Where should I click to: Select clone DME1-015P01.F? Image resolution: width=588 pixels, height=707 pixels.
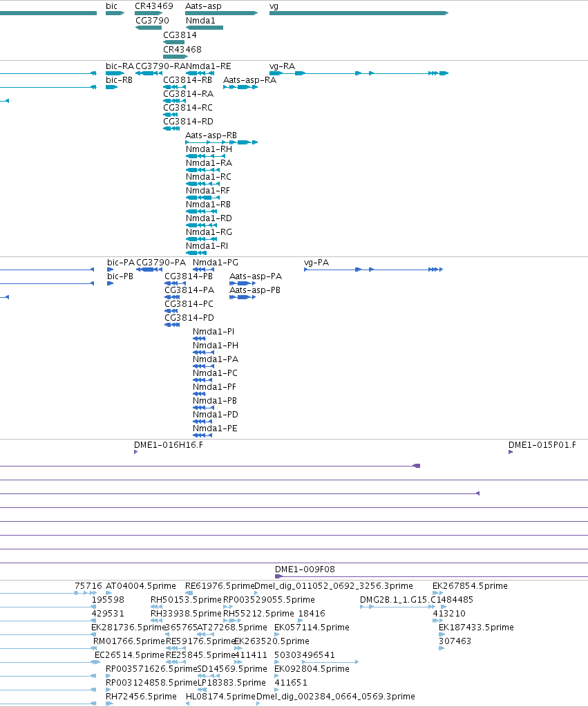click(511, 452)
